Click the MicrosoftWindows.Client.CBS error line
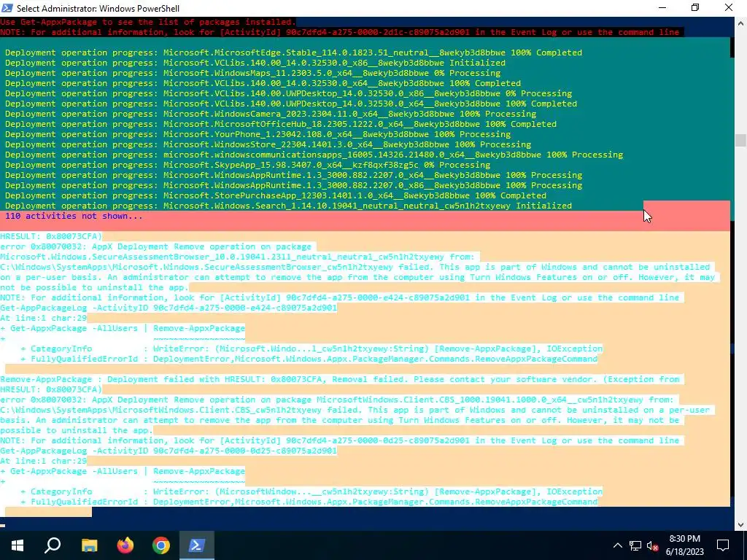The width and height of the screenshot is (747, 560). [337, 400]
